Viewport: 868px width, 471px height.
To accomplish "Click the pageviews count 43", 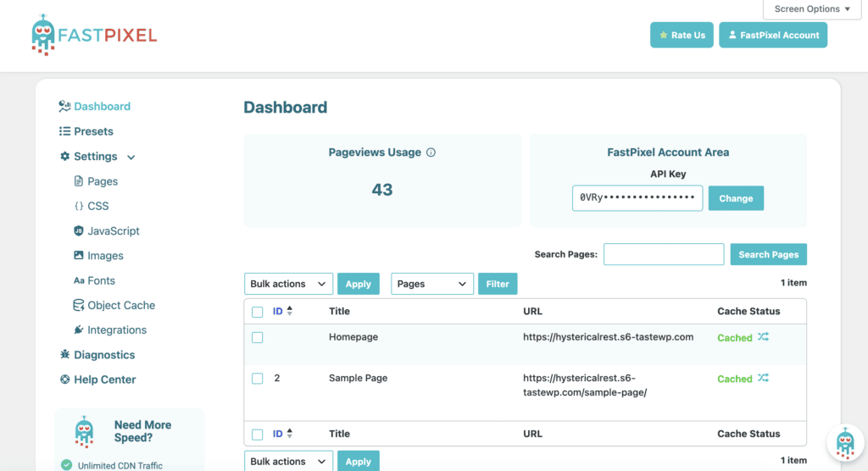I will [382, 190].
